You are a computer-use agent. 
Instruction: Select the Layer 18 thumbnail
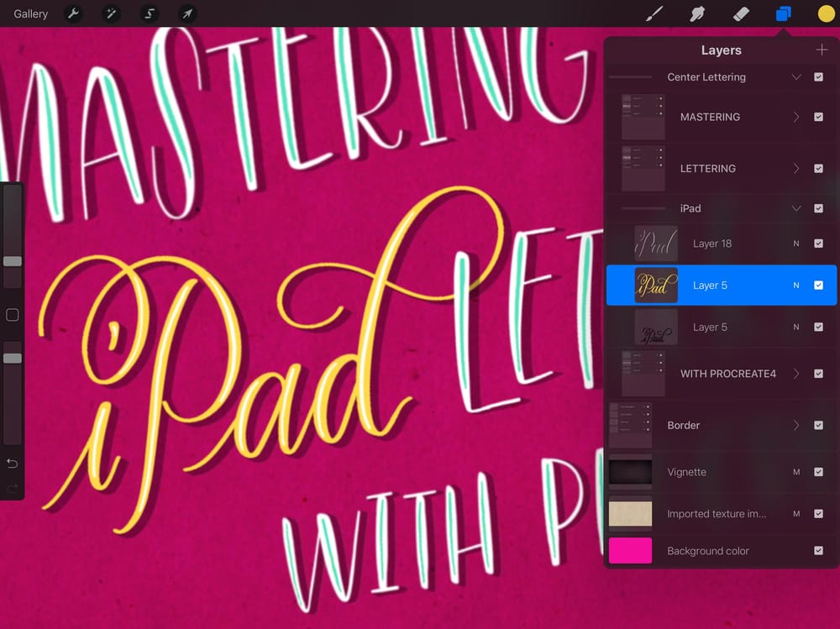(656, 244)
